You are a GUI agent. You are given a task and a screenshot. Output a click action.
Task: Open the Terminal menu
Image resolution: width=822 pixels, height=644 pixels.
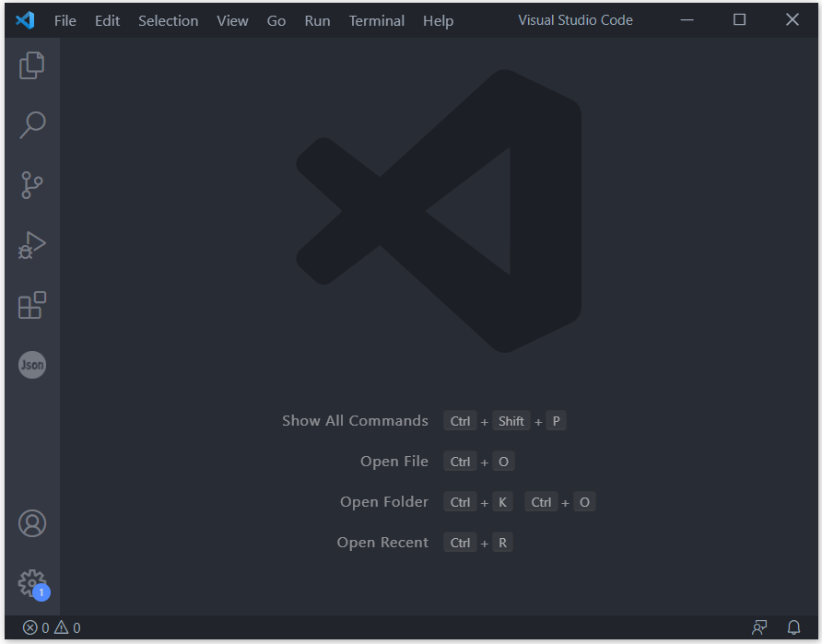(x=376, y=20)
